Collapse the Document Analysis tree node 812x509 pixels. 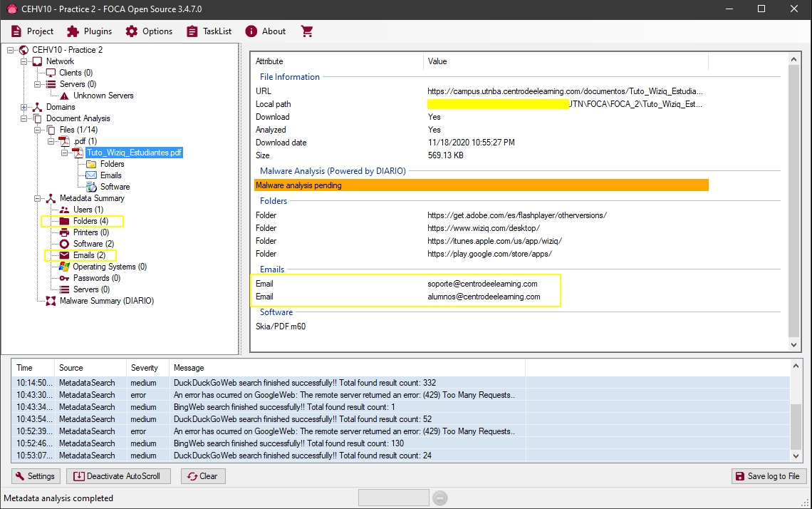point(25,118)
